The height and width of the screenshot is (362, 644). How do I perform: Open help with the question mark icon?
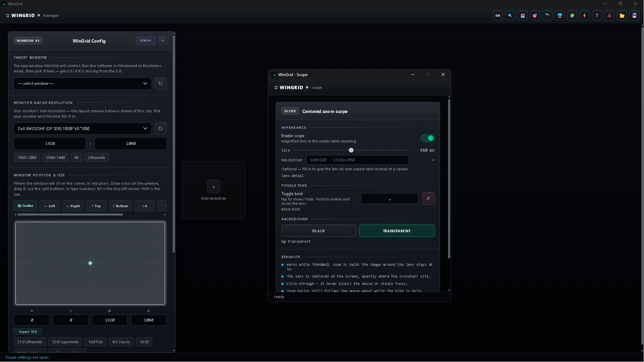point(597,15)
